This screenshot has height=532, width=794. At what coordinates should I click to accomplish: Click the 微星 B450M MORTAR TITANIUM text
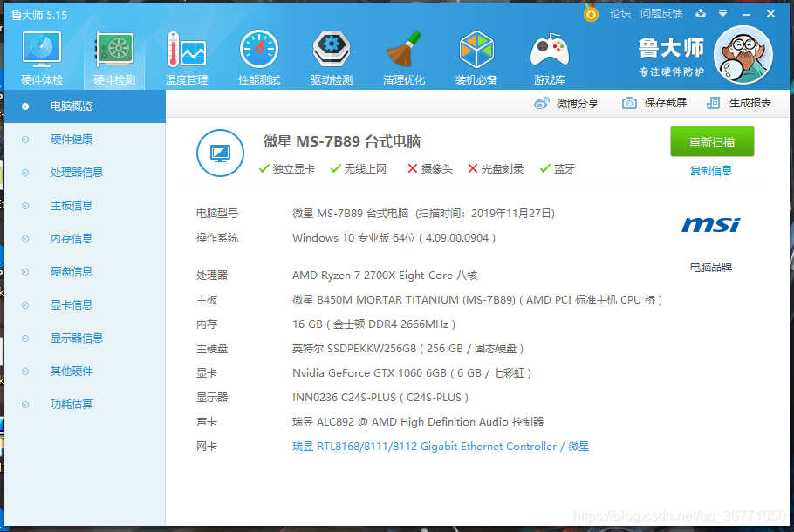[x=477, y=300]
